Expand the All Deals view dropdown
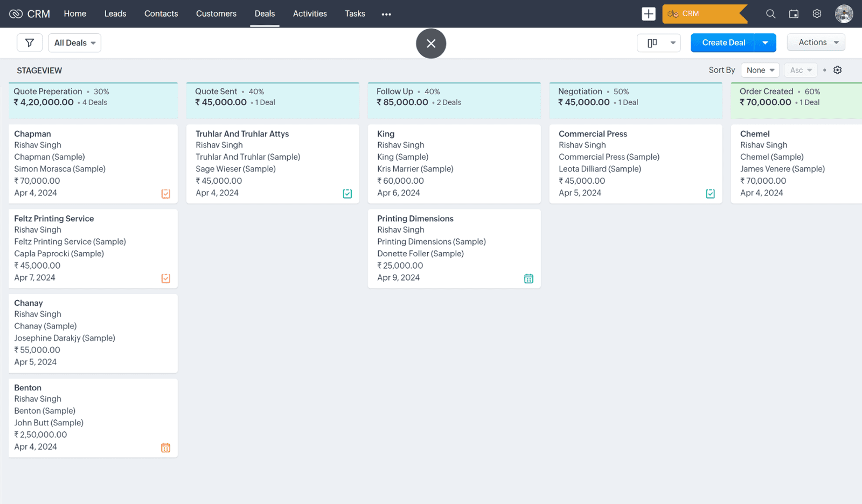 pyautogui.click(x=75, y=43)
